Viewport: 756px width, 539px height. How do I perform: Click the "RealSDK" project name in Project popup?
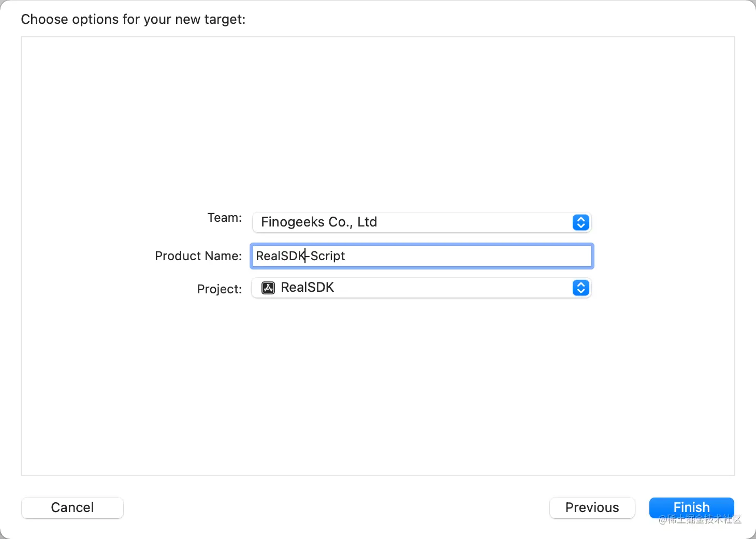(x=307, y=288)
